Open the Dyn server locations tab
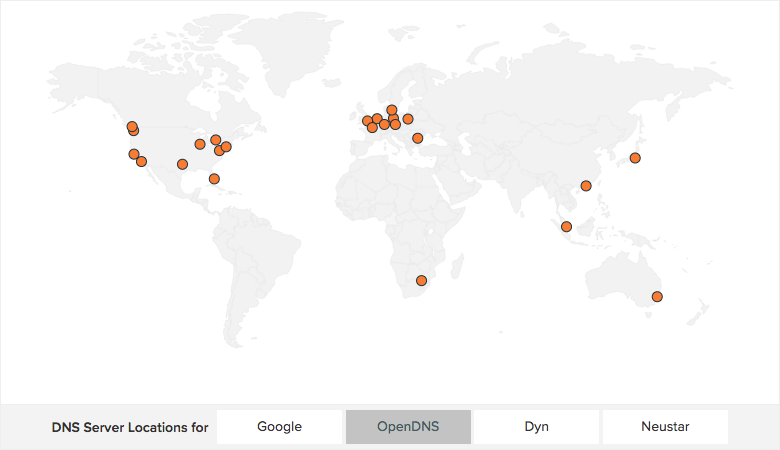This screenshot has height=450, width=780. click(536, 427)
